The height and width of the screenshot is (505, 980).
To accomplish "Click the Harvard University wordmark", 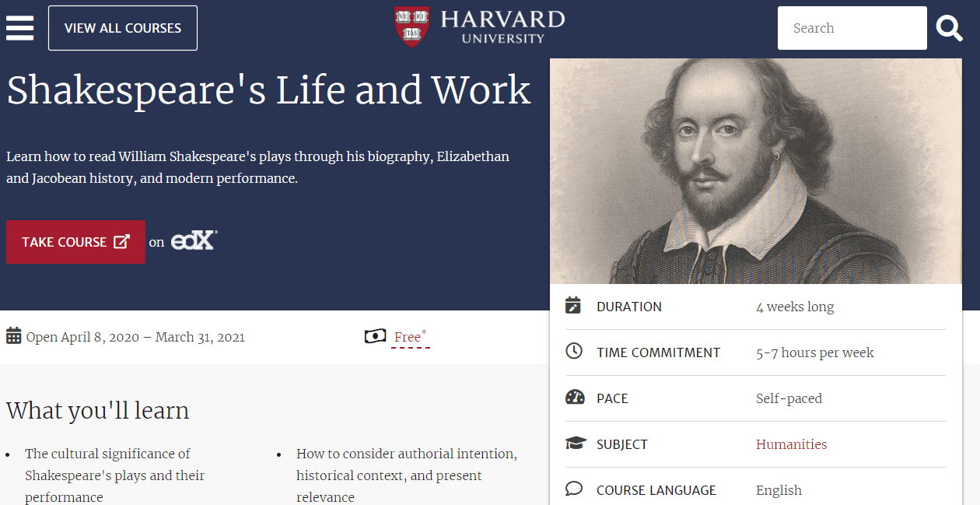I will (x=502, y=27).
